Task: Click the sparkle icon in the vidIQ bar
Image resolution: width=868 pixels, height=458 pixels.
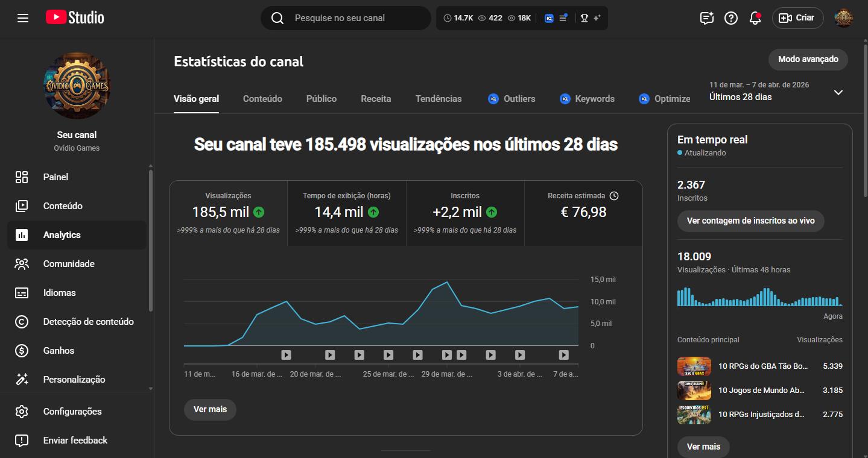Action: coord(597,18)
